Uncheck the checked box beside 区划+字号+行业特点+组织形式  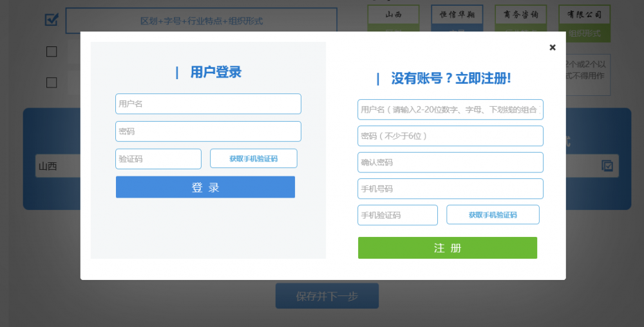tap(52, 20)
